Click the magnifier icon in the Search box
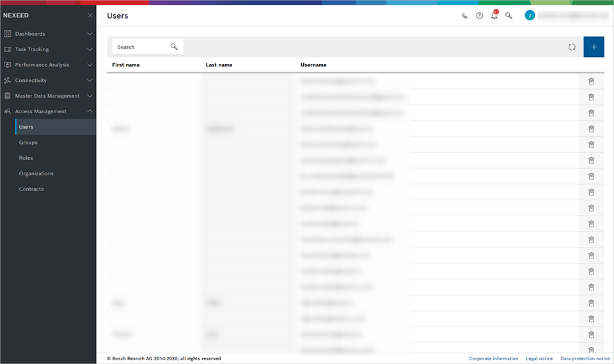This screenshot has height=364, width=614. coord(174,47)
